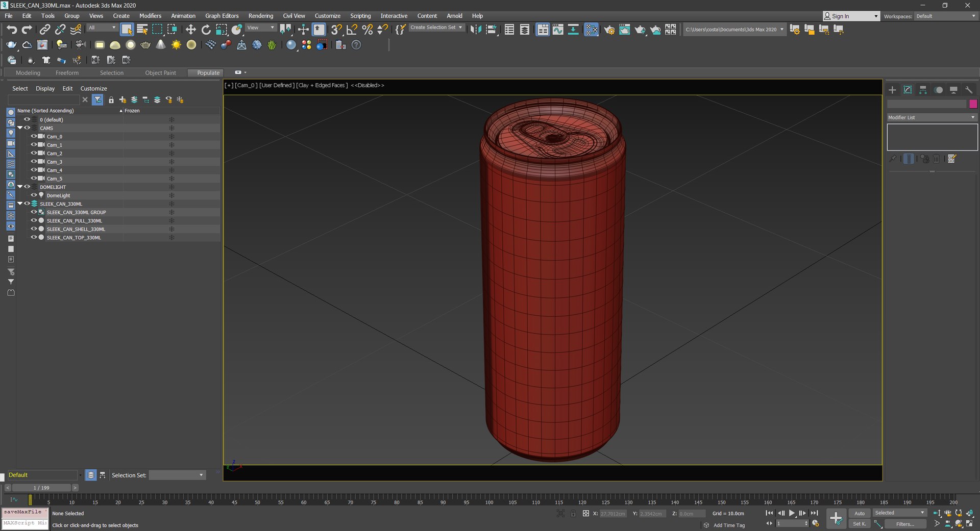Toggle visibility of Cam_3
This screenshot has width=980, height=531.
tap(34, 161)
